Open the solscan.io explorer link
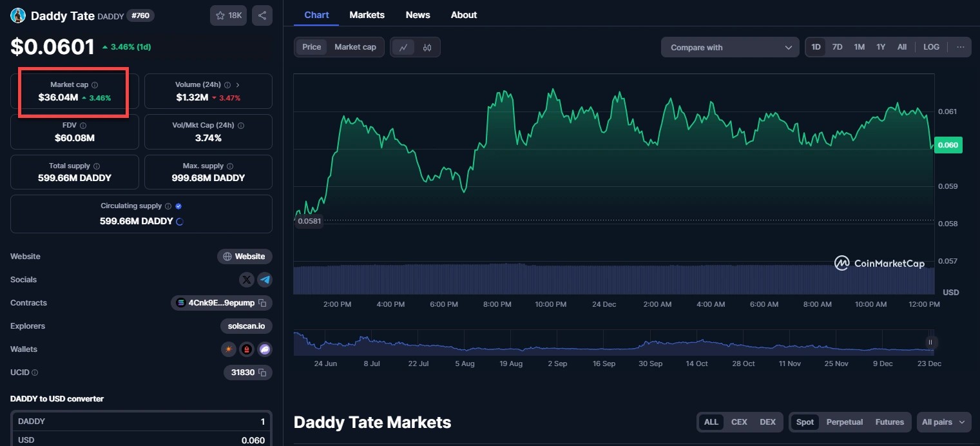The image size is (980, 446). pos(246,326)
